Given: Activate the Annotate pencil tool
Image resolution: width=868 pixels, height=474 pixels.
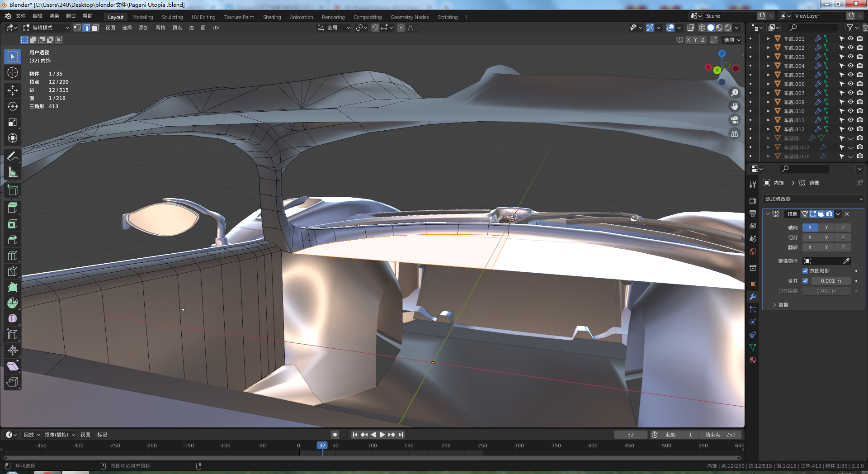Looking at the screenshot, I should [x=13, y=156].
